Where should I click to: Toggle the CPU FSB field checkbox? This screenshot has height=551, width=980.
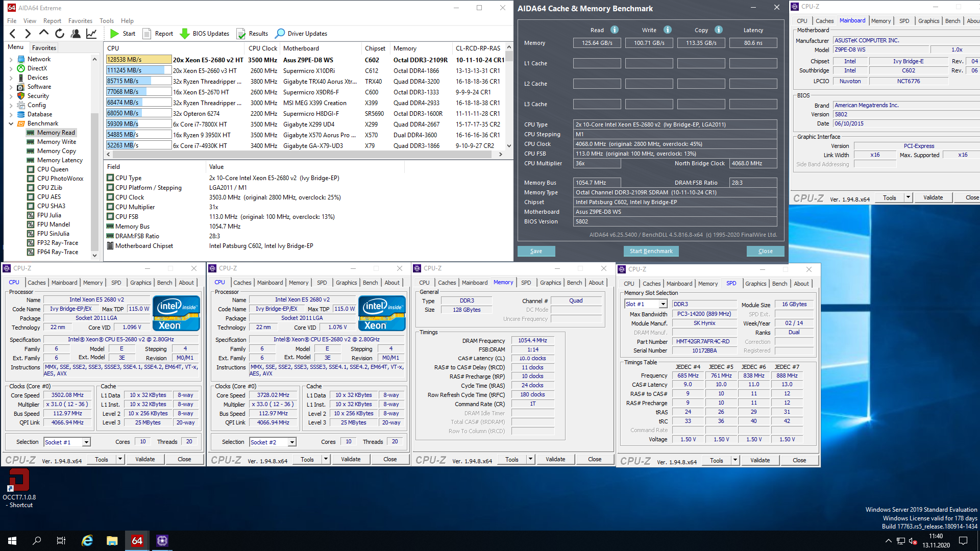110,217
